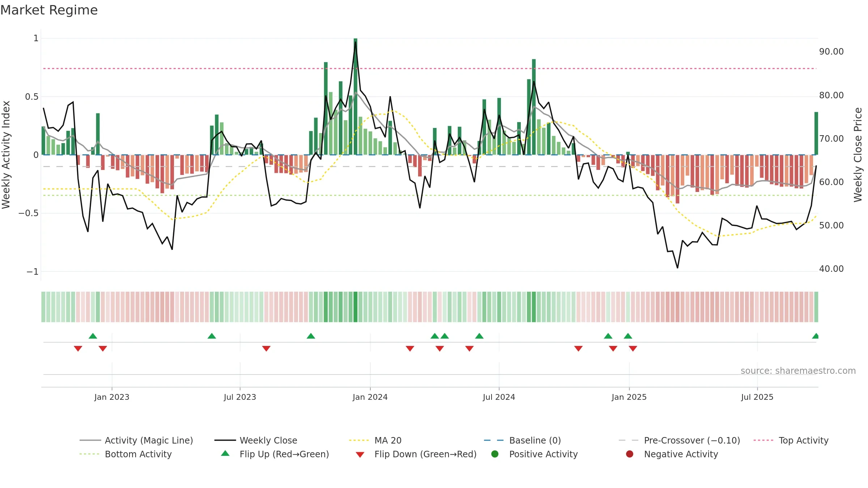Click flip-up triangle at far right end
Viewport: 868px width, 488px height.
tap(816, 336)
